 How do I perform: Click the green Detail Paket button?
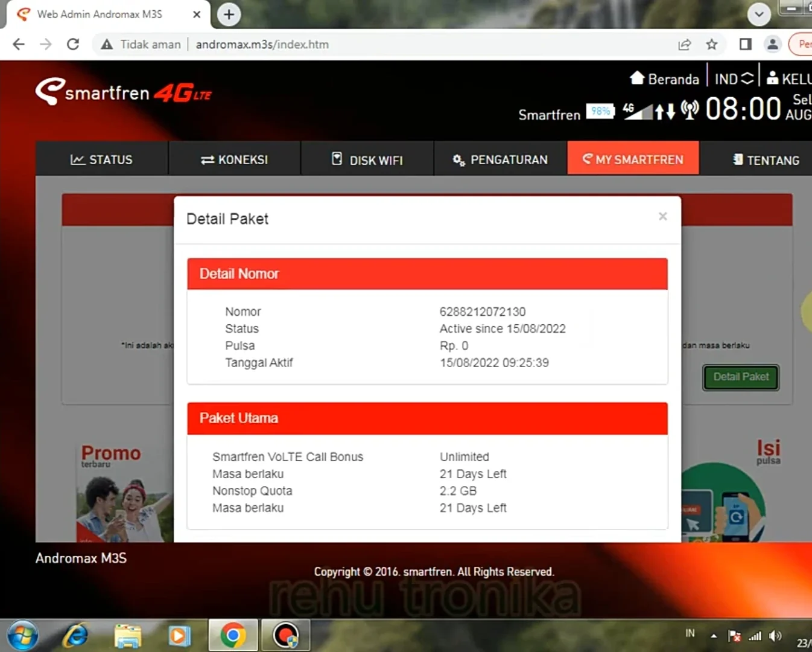(741, 377)
